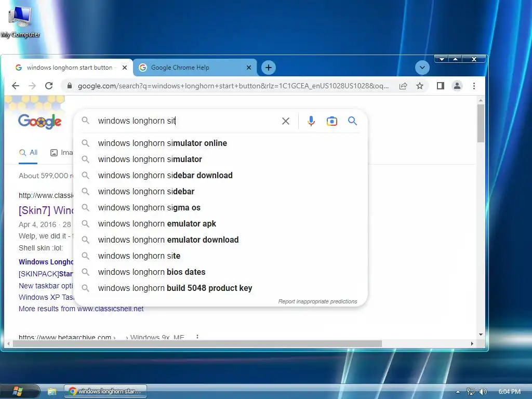This screenshot has width=532, height=399.
Task: Open tab search dropdown chevron
Action: tap(422, 68)
